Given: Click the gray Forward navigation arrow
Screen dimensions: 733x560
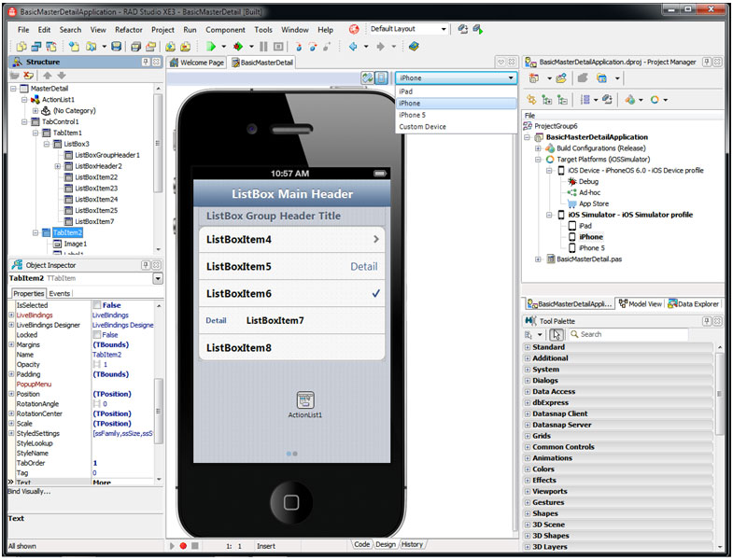Looking at the screenshot, I should click(381, 47).
